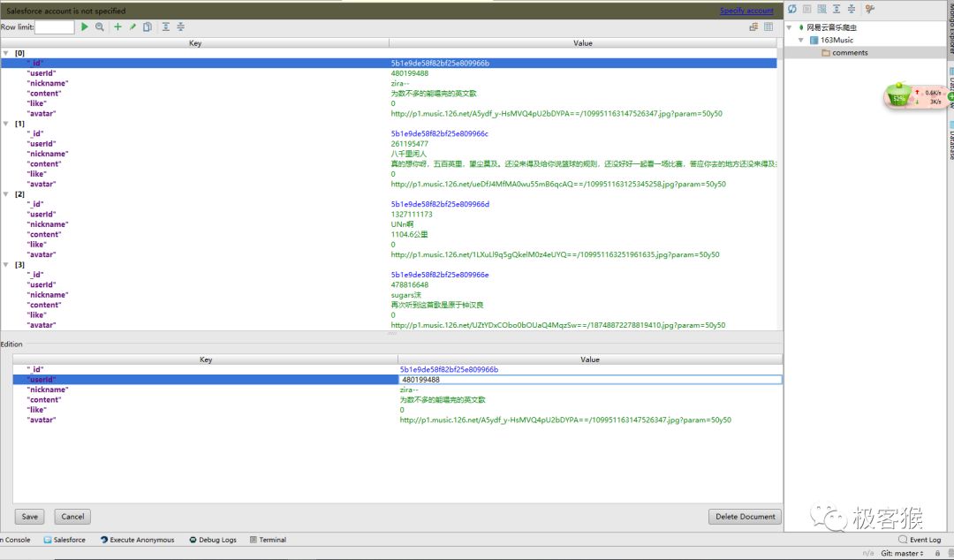954x560 pixels.
Task: Click the Debug Logs icon
Action: (193, 540)
